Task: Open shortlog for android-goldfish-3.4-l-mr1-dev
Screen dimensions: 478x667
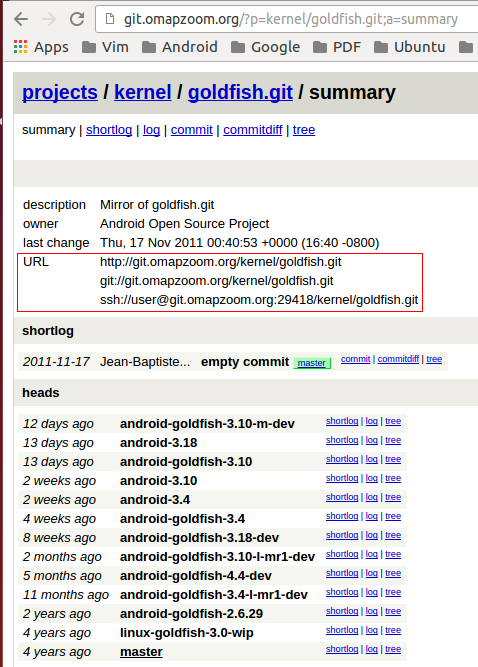Action: 342,592
